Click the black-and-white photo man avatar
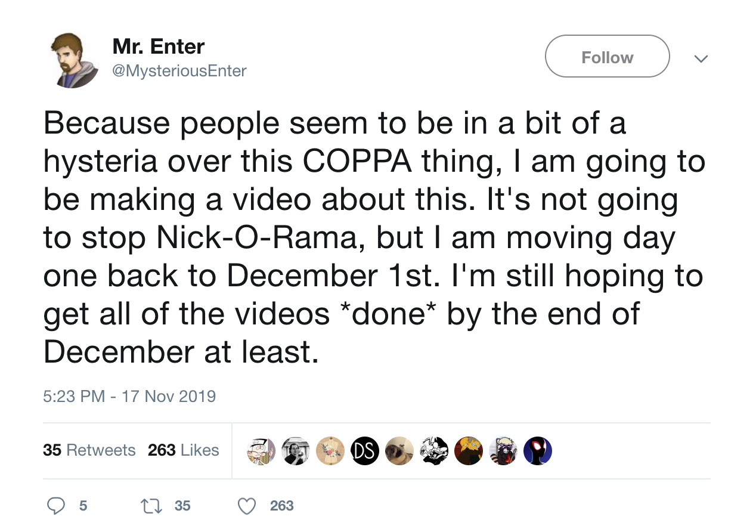This screenshot has height=532, width=756. pyautogui.click(x=296, y=451)
